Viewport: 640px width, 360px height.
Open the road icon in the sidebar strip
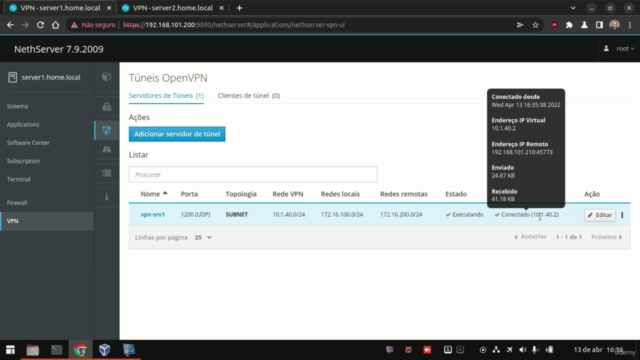click(x=107, y=149)
